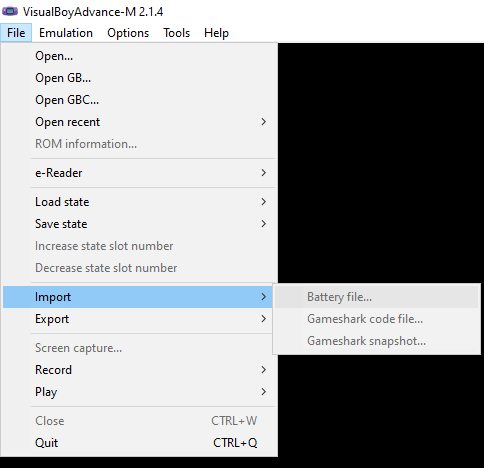Image resolution: width=484 pixels, height=468 pixels.
Task: Expand the Play submenu
Action: click(x=139, y=392)
